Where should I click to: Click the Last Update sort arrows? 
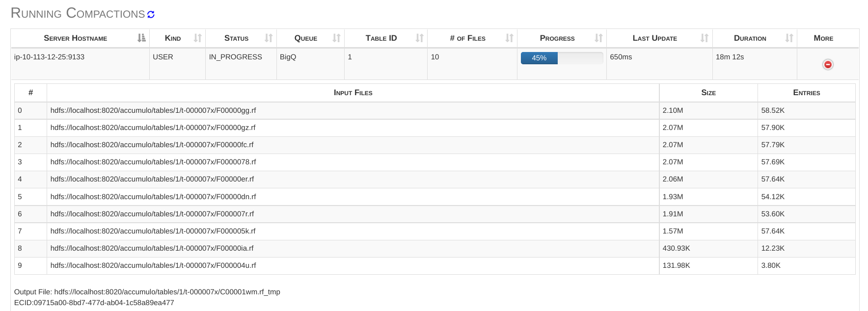click(x=704, y=38)
